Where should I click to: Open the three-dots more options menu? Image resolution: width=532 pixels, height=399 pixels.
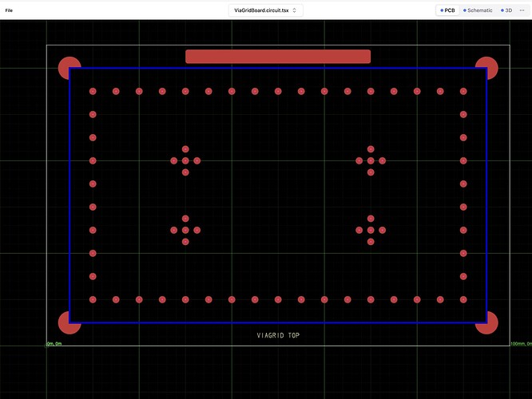click(x=522, y=10)
